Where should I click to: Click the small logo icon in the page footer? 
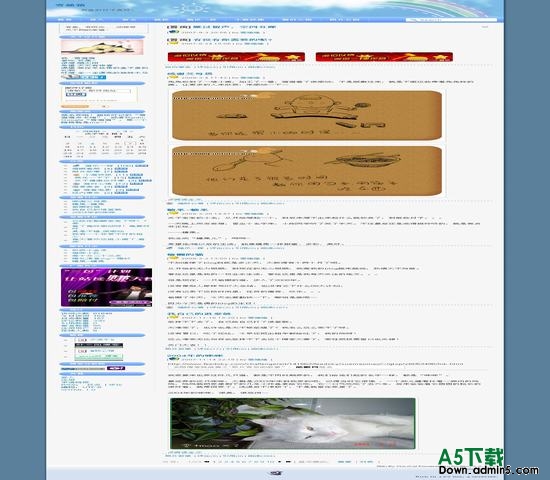coord(275,473)
